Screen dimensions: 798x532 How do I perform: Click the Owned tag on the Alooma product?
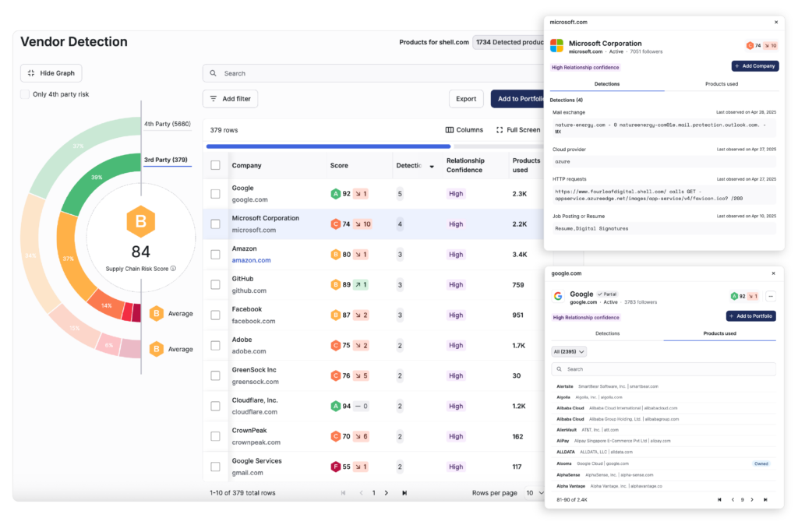[761, 463]
